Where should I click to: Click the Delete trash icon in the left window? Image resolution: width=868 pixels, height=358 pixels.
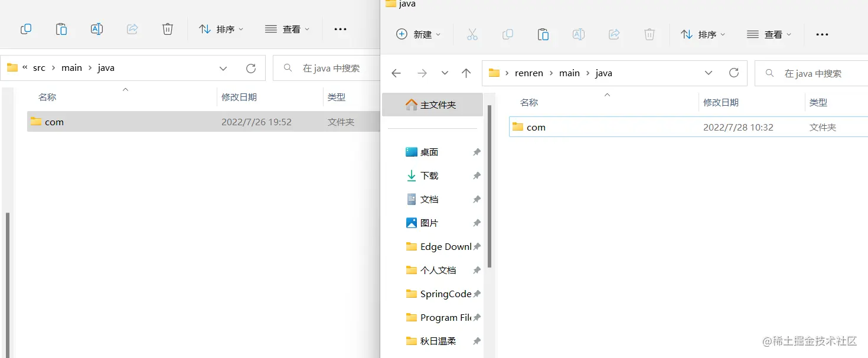pyautogui.click(x=168, y=29)
